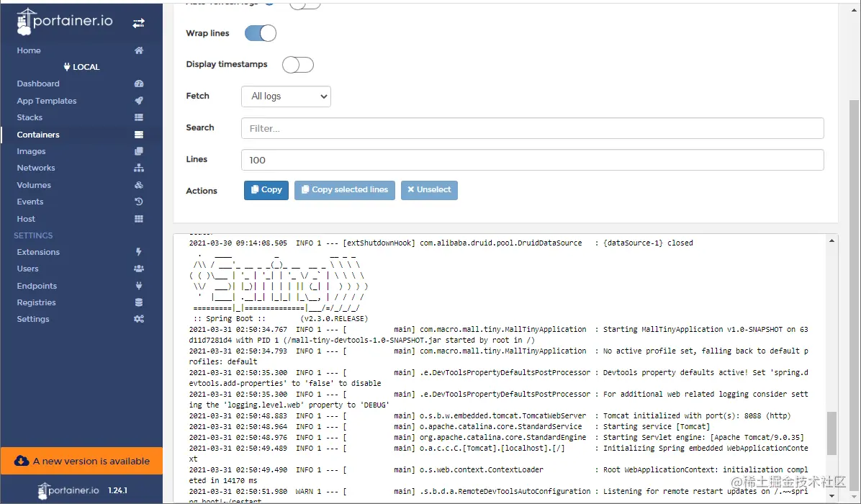Select the Starting service [Tomcat] log line
Image resolution: width=861 pixels, height=504 pixels.
tap(449, 426)
